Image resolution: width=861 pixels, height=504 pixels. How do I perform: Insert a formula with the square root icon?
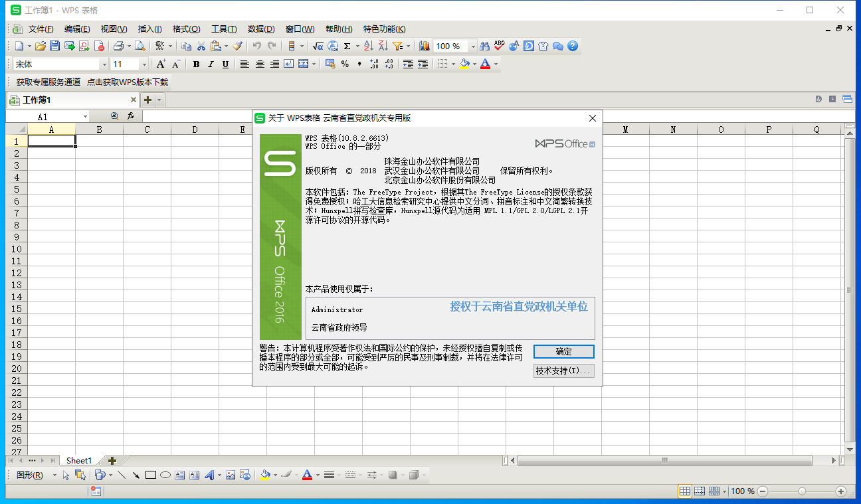click(318, 46)
